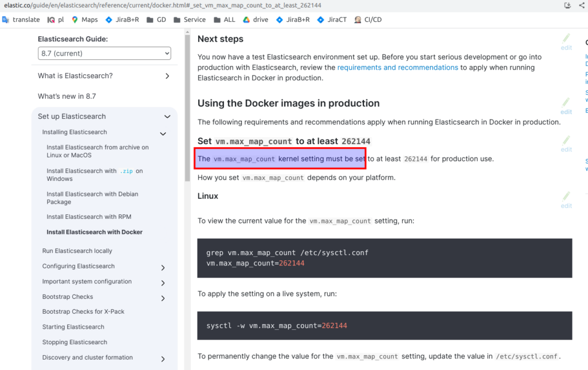Open Run Elasticsearch locally
This screenshot has width=588, height=370.
pos(78,250)
